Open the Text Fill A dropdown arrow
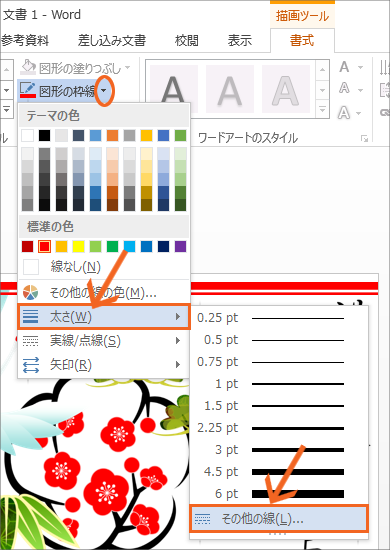This screenshot has width=390, height=550. (361, 67)
